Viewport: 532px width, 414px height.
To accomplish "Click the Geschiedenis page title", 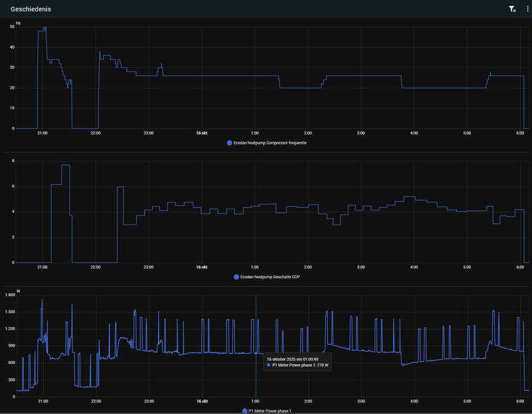I will click(31, 9).
